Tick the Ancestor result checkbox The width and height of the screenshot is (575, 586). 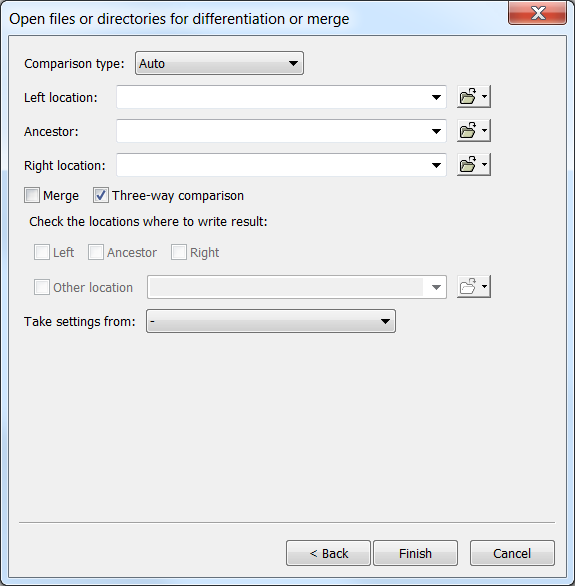[96, 252]
